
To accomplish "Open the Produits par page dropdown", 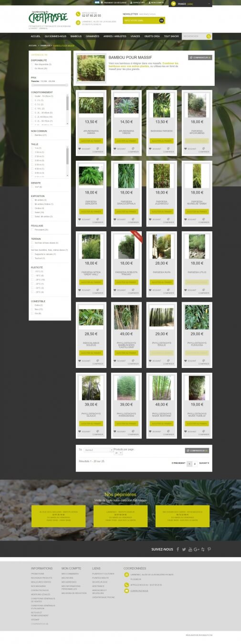I will pyautogui.click(x=118, y=453).
